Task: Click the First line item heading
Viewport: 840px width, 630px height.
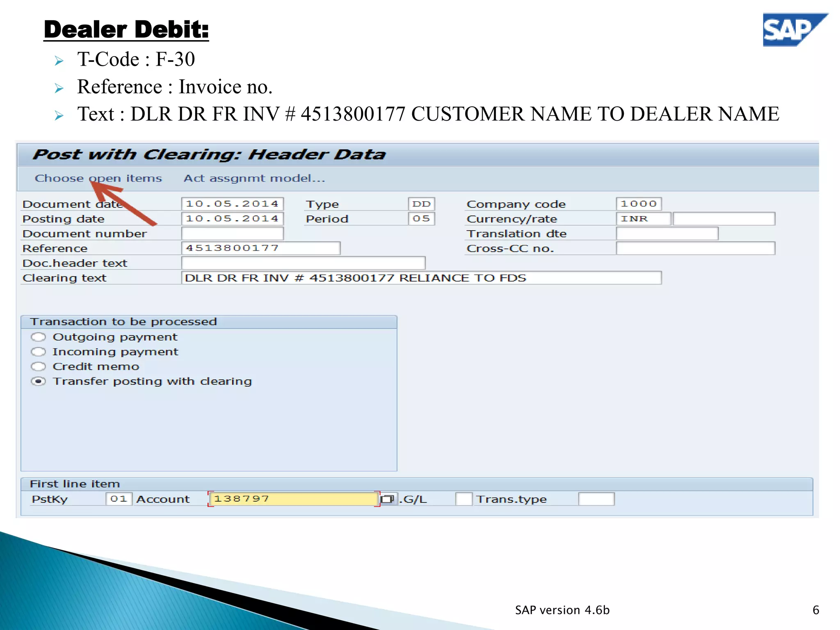Action: pos(75,484)
